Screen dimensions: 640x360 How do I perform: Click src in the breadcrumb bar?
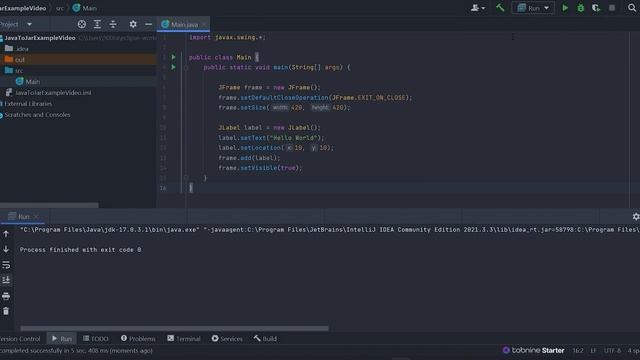click(60, 8)
